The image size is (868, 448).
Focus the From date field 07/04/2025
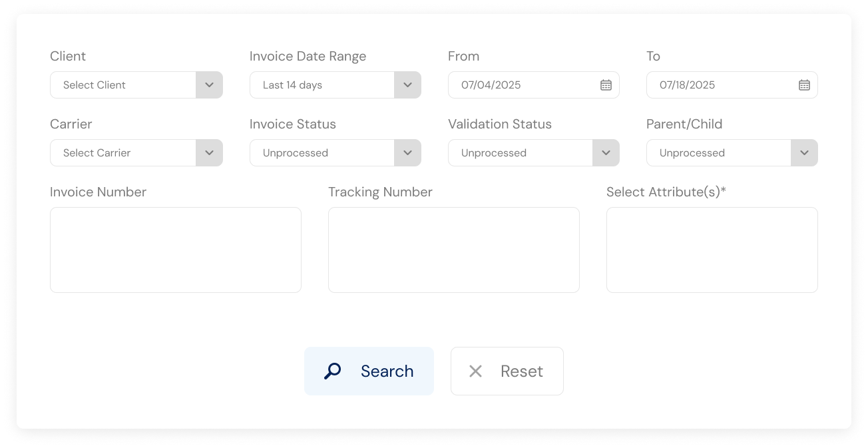click(534, 85)
